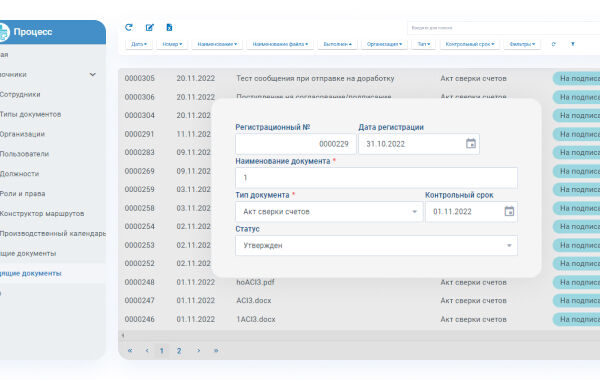Click Акт сверки счетов in row 0000305
Viewport: 600px width, 380px height.
pyautogui.click(x=473, y=78)
